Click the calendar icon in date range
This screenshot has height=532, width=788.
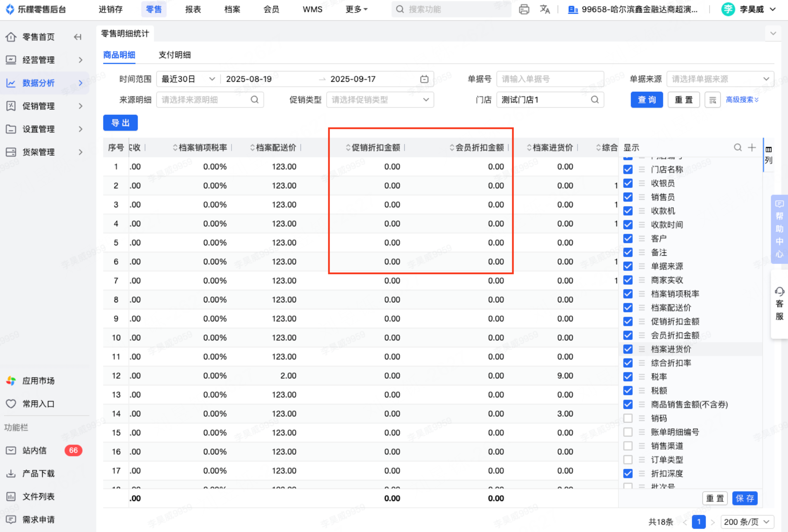coord(424,79)
